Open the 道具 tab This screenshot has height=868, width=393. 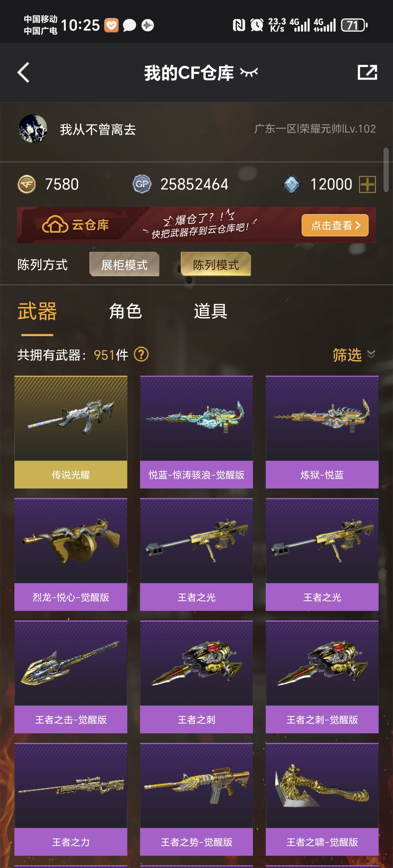coord(210,311)
